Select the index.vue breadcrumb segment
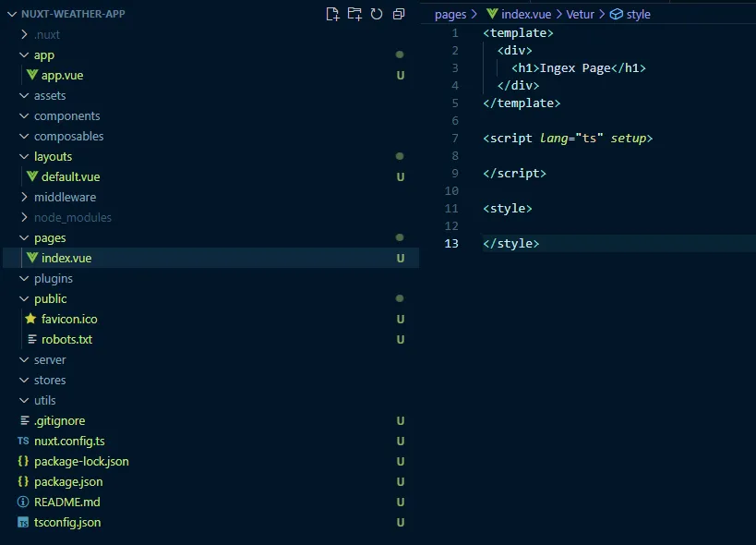 click(x=526, y=14)
